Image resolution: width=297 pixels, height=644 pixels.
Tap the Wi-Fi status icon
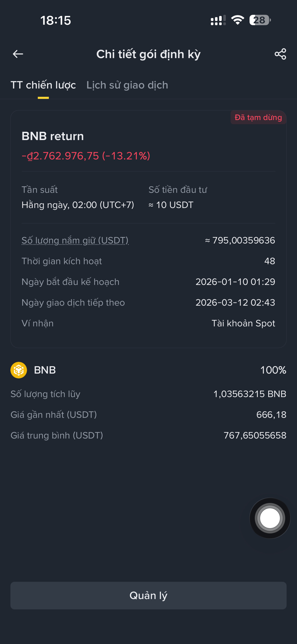[x=237, y=20]
